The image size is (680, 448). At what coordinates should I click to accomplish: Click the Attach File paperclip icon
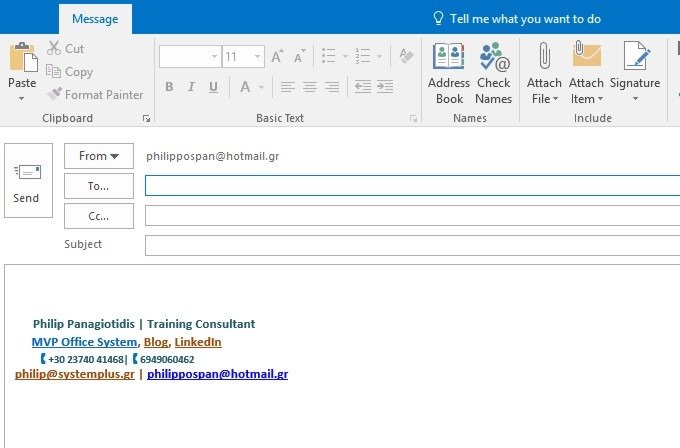(544, 57)
